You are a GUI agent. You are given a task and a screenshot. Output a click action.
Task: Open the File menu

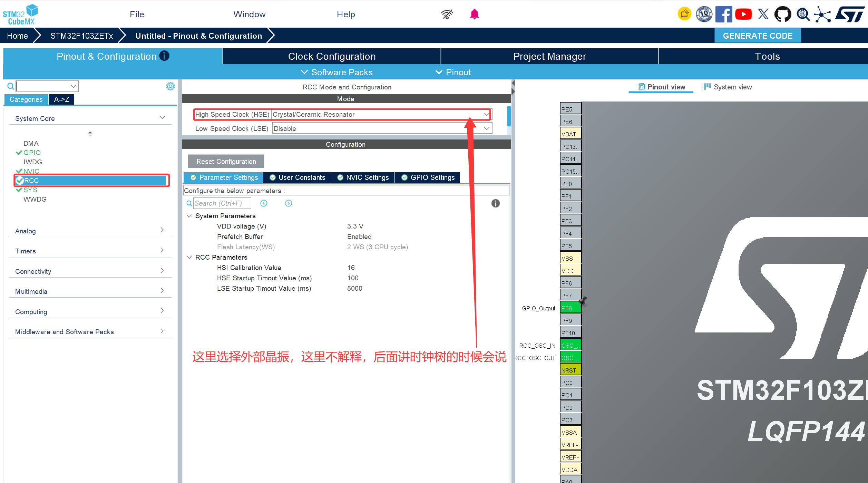click(137, 14)
